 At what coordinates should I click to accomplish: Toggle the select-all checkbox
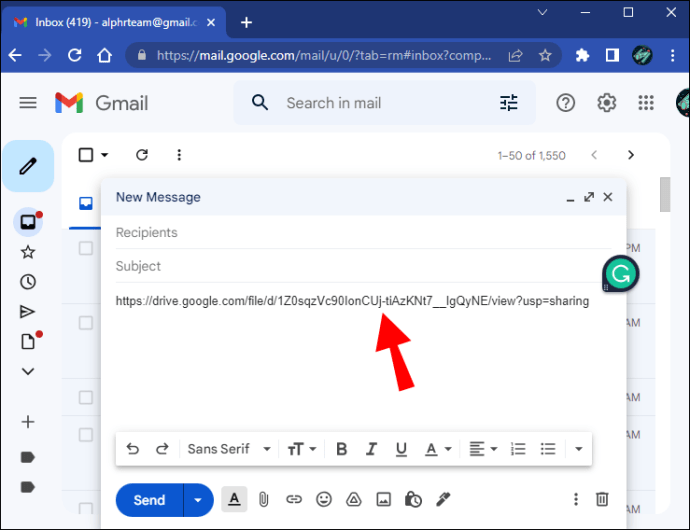(86, 155)
